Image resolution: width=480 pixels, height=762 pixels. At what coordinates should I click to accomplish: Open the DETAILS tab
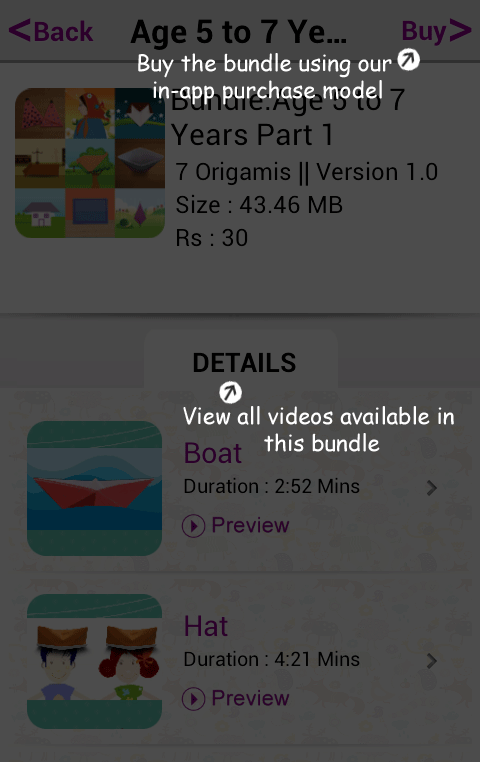pos(244,363)
